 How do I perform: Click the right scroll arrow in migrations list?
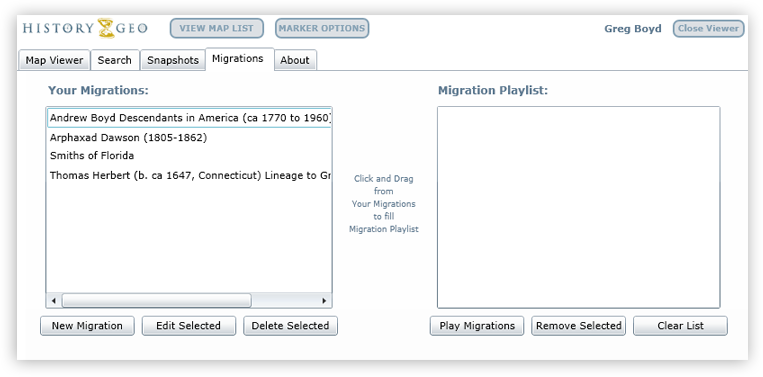click(x=324, y=301)
